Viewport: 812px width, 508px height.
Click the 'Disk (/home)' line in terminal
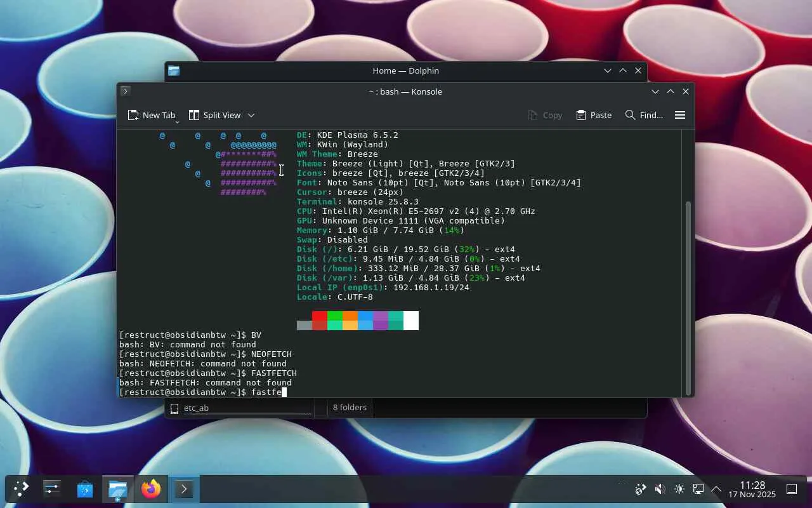[x=419, y=269]
